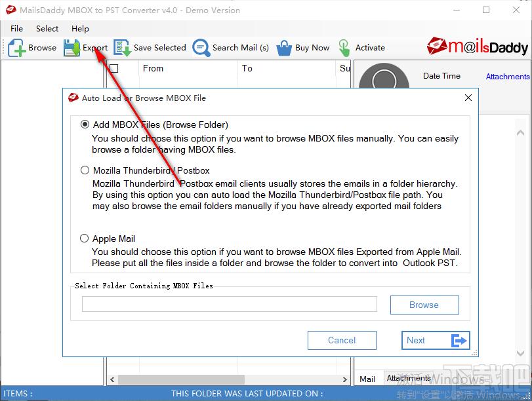The image size is (532, 401).
Task: Tick the select-all checkbox in the mail list header
Action: tap(113, 69)
